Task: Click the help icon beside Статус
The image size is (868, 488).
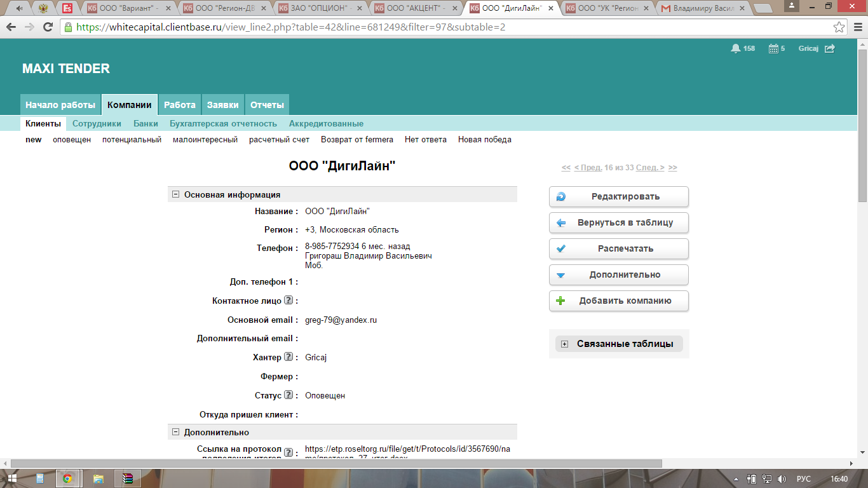Action: (288, 395)
